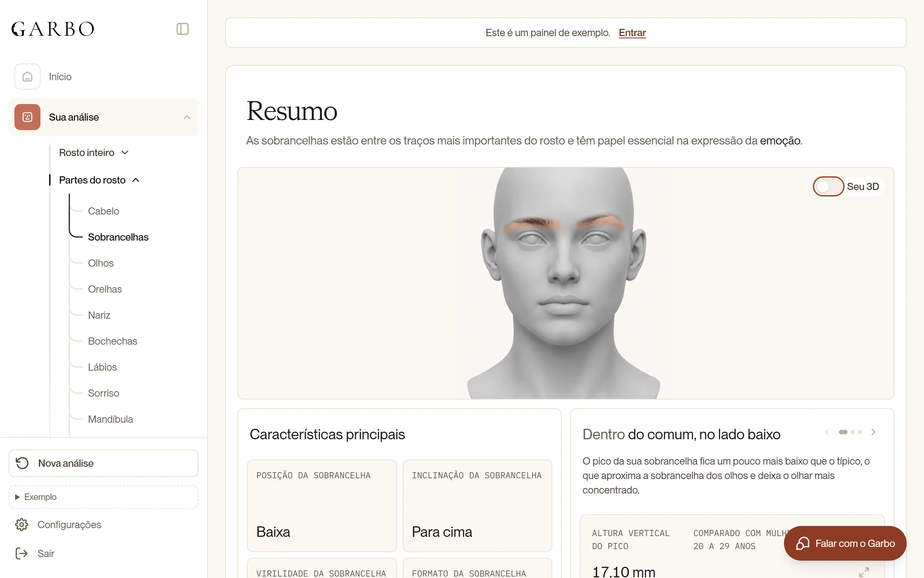The width and height of the screenshot is (924, 578).
Task: Click the Início menu label
Action: [x=60, y=77]
